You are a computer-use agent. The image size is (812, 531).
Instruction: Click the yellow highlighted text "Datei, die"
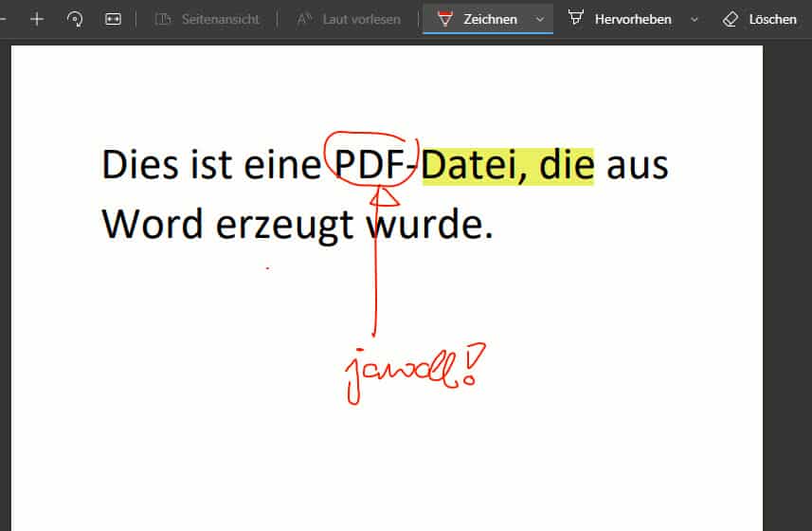[507, 165]
